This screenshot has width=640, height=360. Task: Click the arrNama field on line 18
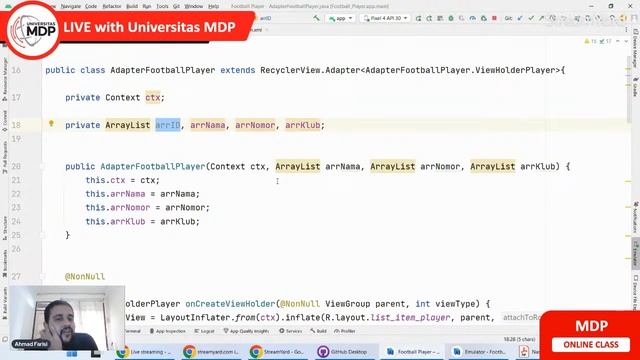(208, 125)
